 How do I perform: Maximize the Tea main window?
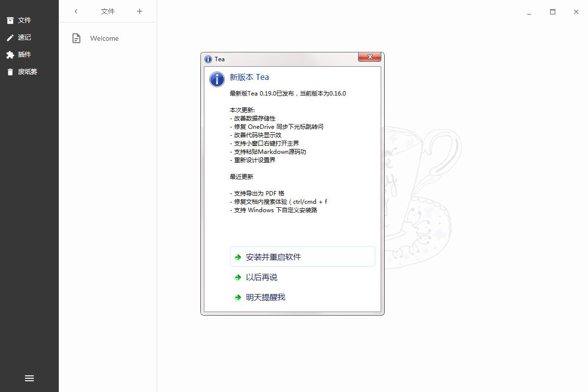pos(553,12)
